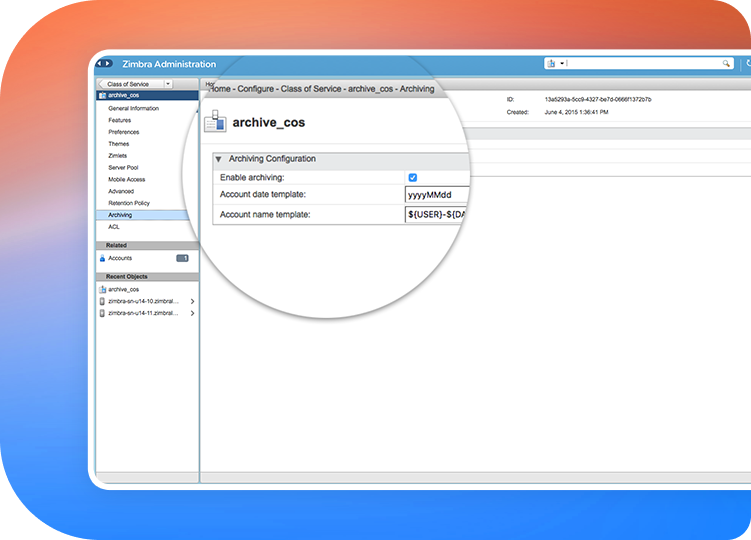Open the search type dropdown arrow
Screen dimensions: 751x540
(561, 63)
